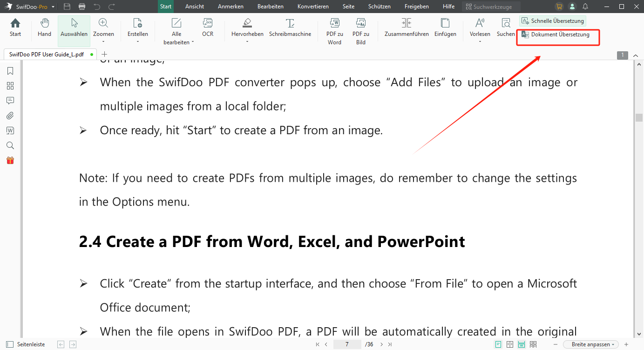Image resolution: width=644 pixels, height=350 pixels.
Task: Click the Erstellen new document icon
Action: point(138,23)
